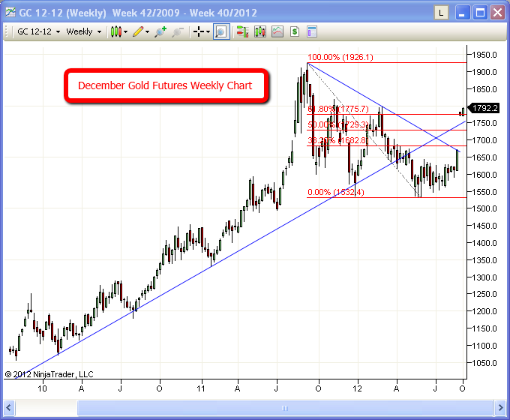
Task: Click the 100.00% (1926.1) Fibonacci level label
Action: point(340,57)
